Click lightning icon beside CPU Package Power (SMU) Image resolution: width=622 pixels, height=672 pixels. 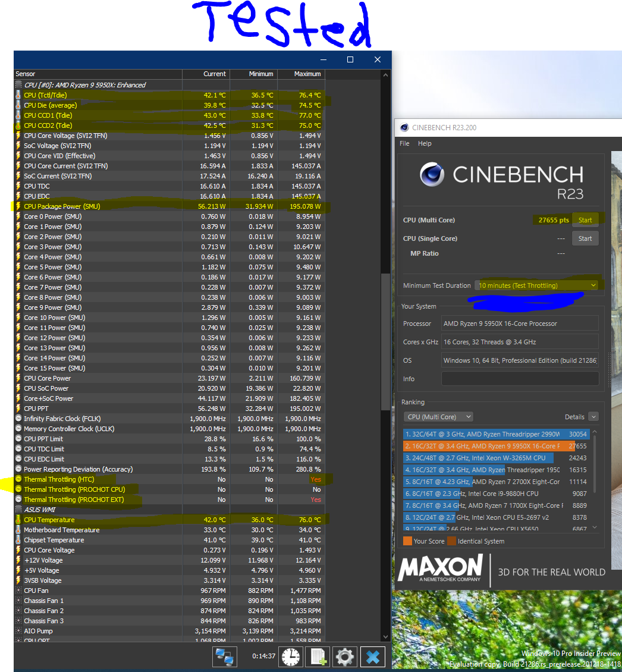[18, 206]
